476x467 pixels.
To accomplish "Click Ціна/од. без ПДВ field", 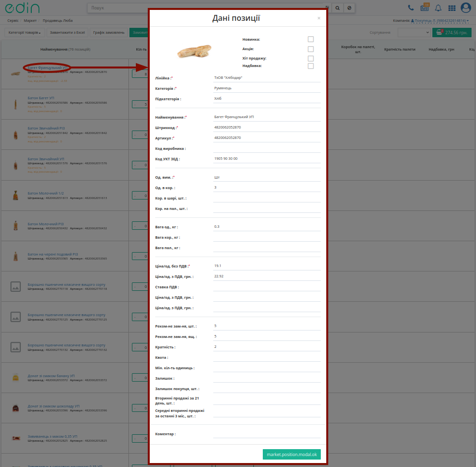I will coord(267,266).
